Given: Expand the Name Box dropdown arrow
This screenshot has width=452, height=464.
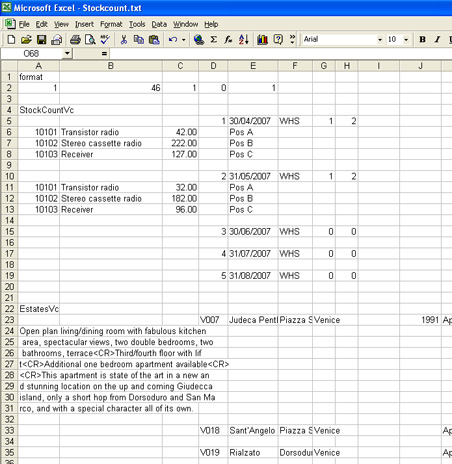Looking at the screenshot, I should pos(67,53).
